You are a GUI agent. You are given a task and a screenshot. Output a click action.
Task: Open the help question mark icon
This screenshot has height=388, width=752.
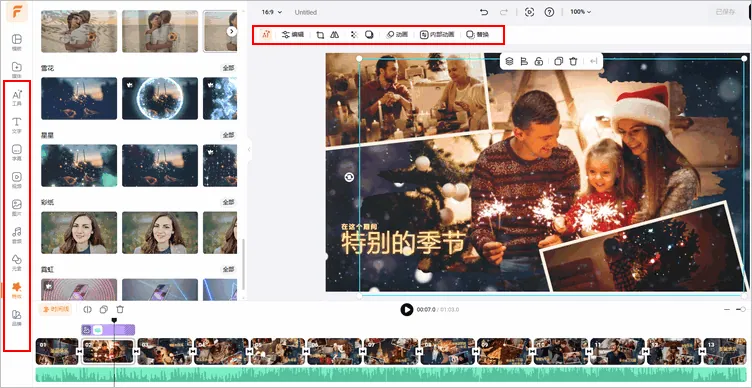(549, 12)
